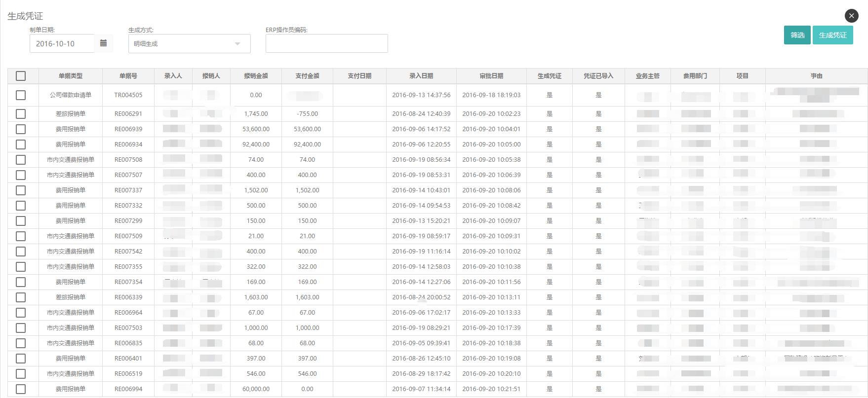Click the 费用部门 column header
This screenshot has height=398, width=868.
[695, 76]
